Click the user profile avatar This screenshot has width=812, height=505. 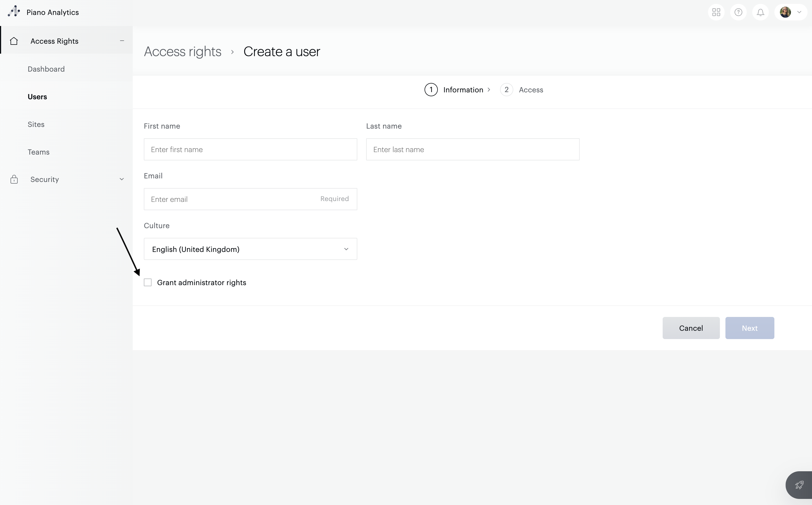tap(785, 12)
